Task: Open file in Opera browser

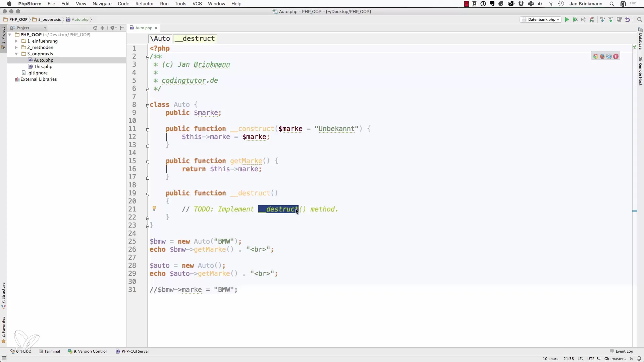Action: pos(616,56)
